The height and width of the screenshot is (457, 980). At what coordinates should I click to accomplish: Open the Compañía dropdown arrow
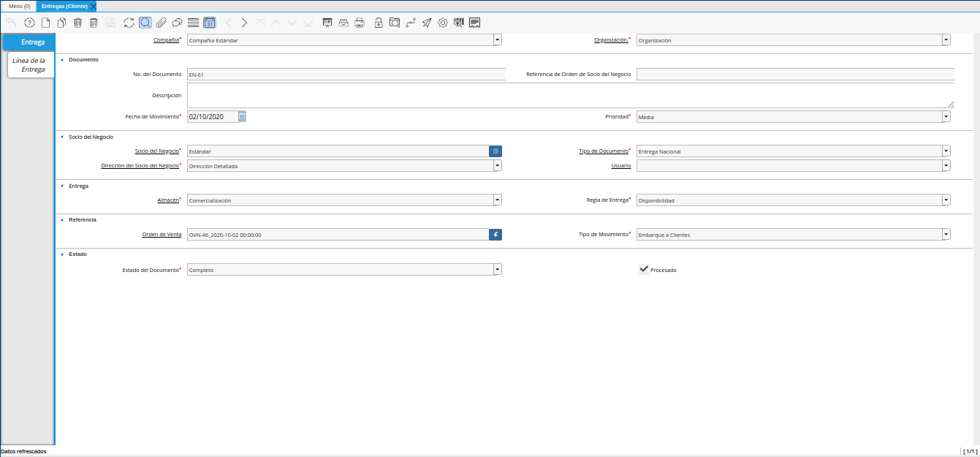point(498,40)
